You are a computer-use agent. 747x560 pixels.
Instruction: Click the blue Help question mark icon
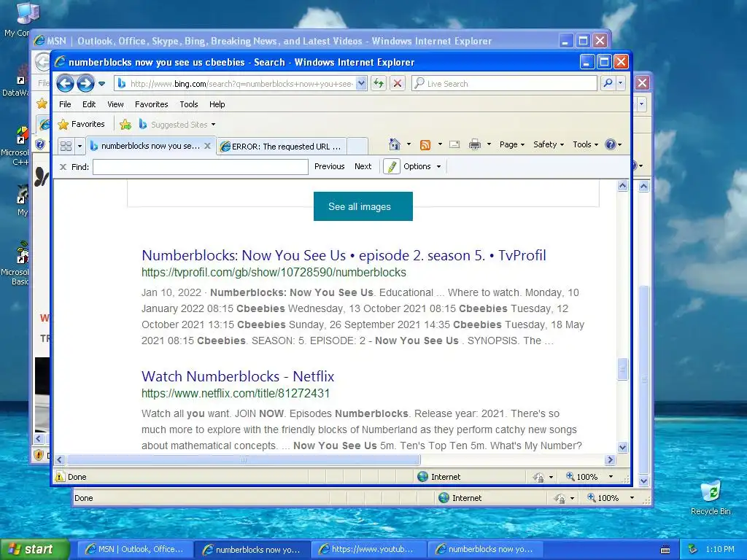coord(611,144)
